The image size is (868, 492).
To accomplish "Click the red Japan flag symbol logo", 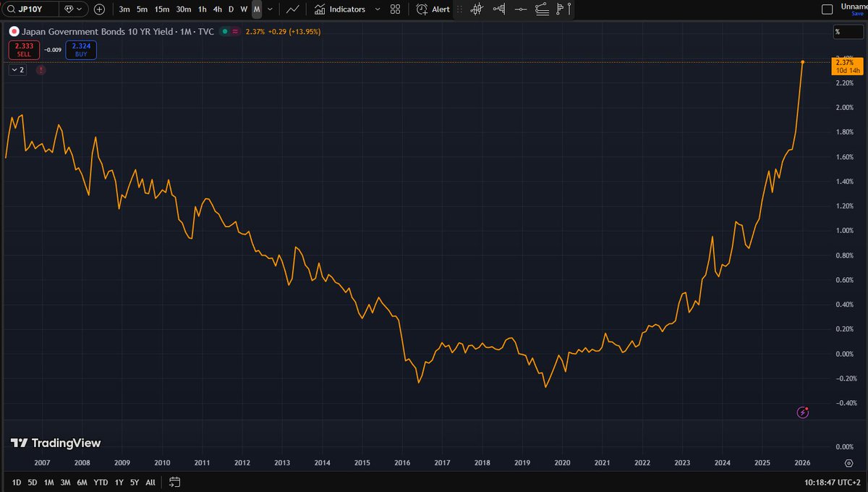I will pos(13,32).
